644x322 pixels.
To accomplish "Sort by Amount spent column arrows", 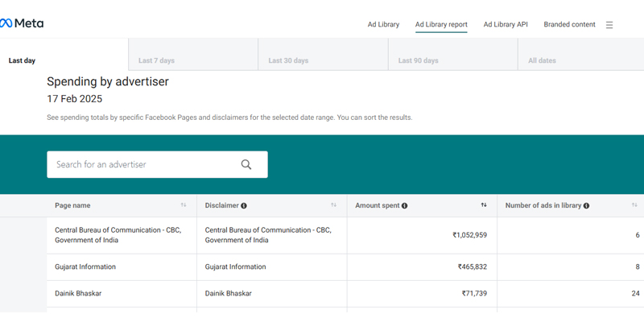I will pyautogui.click(x=484, y=205).
